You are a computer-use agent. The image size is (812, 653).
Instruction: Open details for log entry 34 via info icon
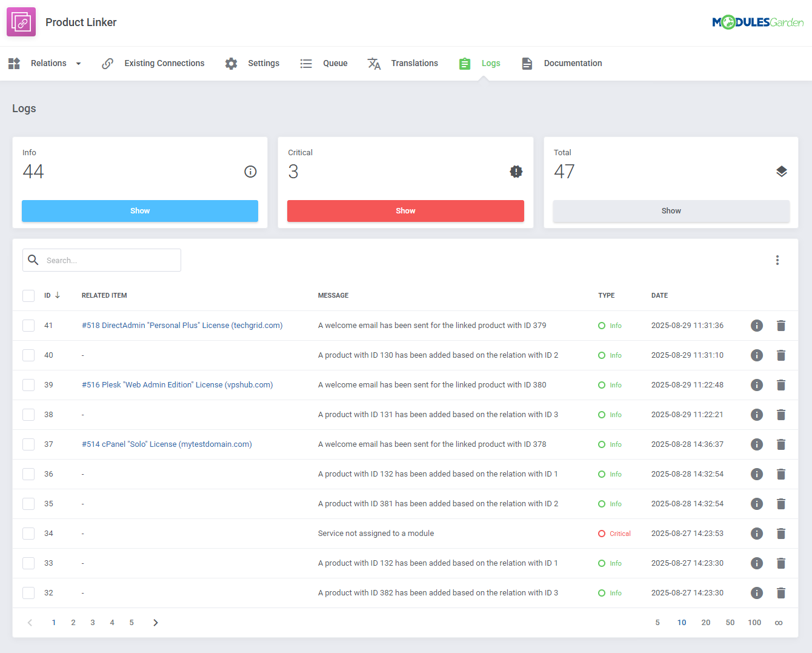point(756,534)
